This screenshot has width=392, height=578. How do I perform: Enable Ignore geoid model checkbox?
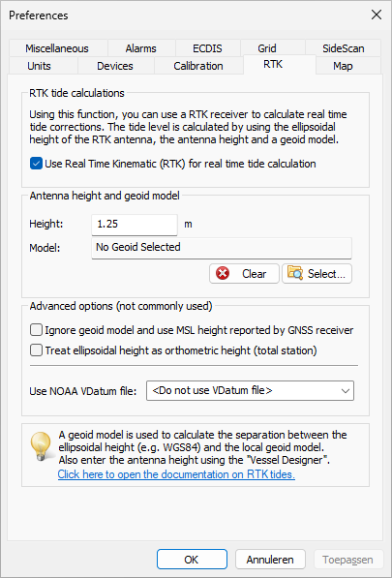click(36, 330)
